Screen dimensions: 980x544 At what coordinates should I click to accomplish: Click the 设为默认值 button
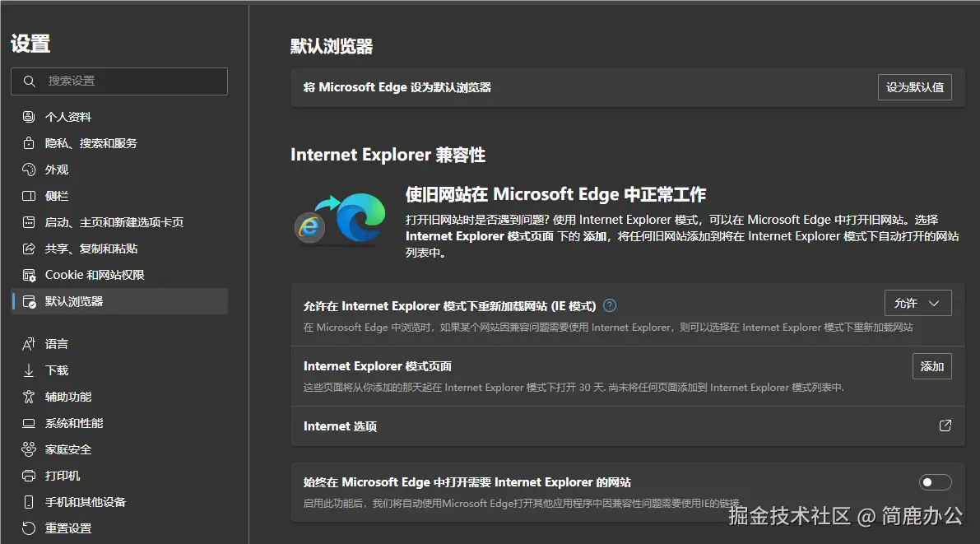pos(914,87)
